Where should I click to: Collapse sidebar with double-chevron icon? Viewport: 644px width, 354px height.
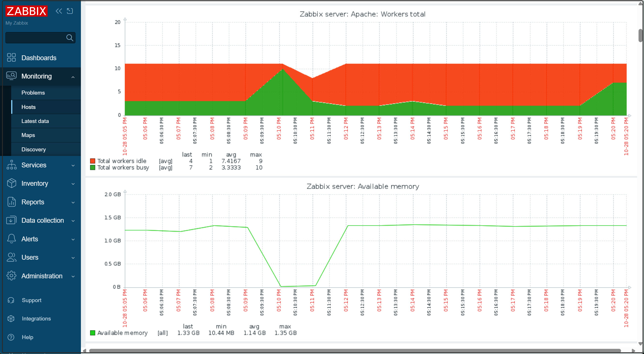point(59,11)
